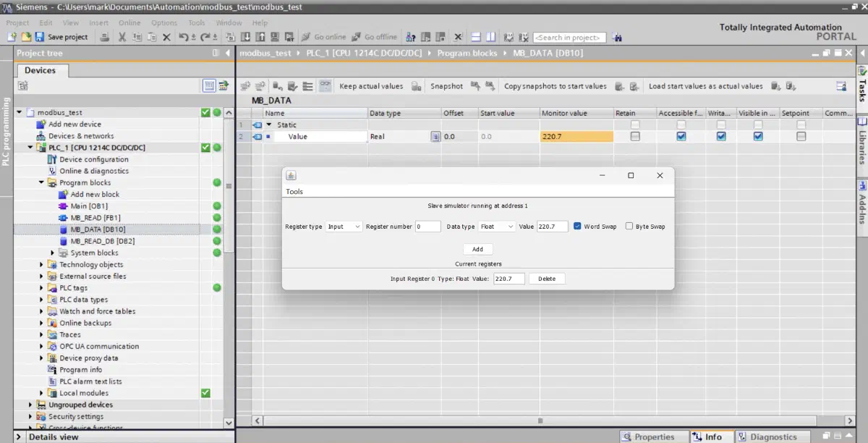Open the Online menu

point(129,22)
